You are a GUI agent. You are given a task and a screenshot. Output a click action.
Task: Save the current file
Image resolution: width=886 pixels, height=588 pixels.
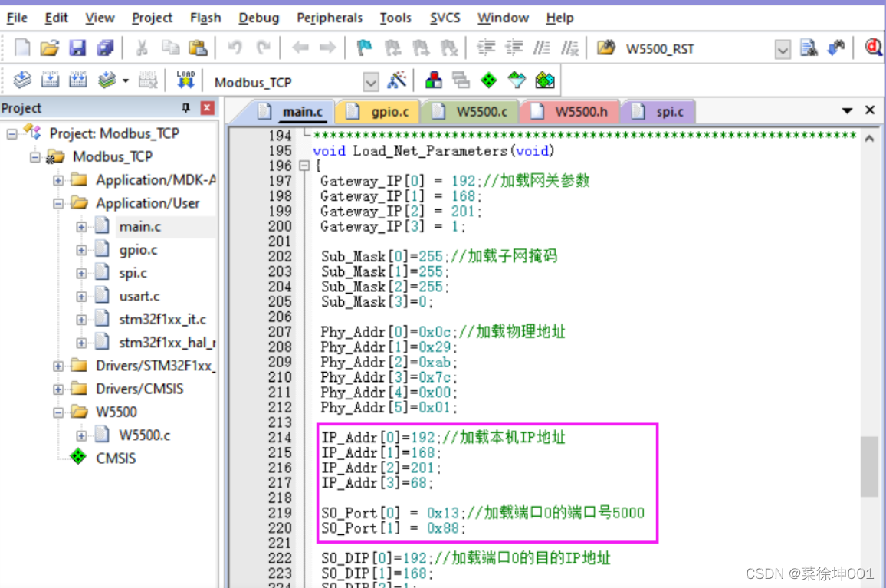tap(77, 48)
